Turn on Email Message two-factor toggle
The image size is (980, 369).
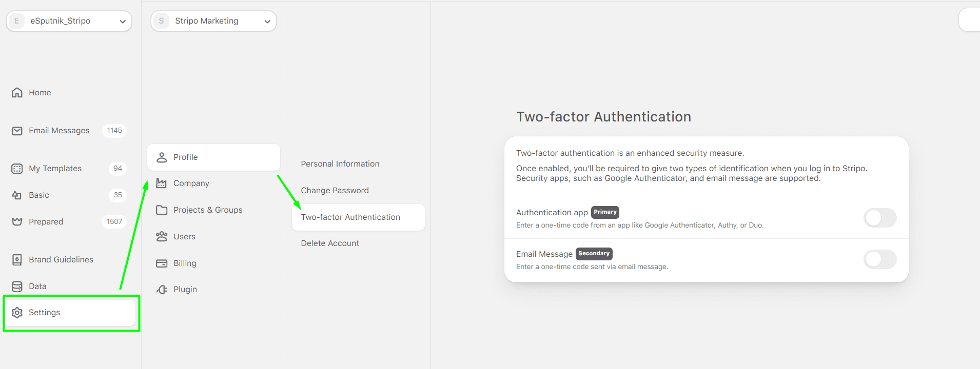(x=879, y=259)
